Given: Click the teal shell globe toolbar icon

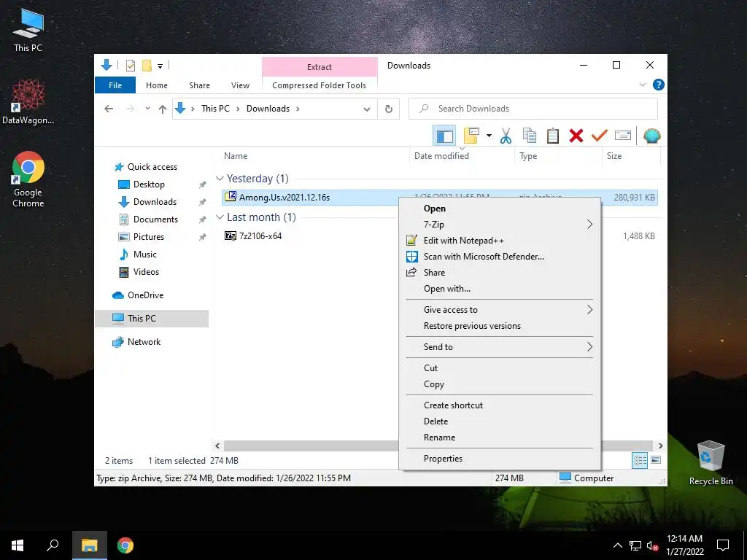Looking at the screenshot, I should (651, 136).
